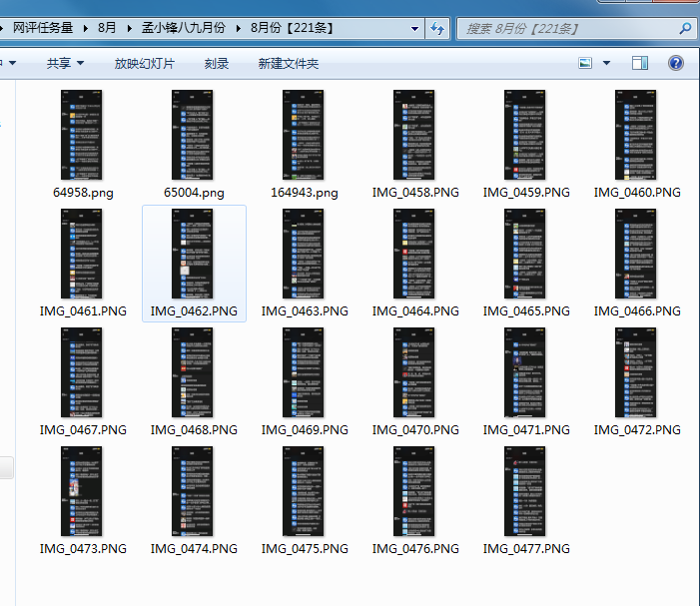Select the IMG_0470.PNG thumbnail
The image size is (700, 606).
pos(413,372)
